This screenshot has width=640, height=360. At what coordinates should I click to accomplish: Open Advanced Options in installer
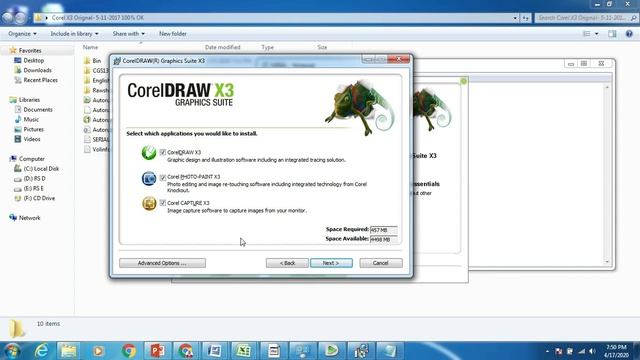(162, 263)
